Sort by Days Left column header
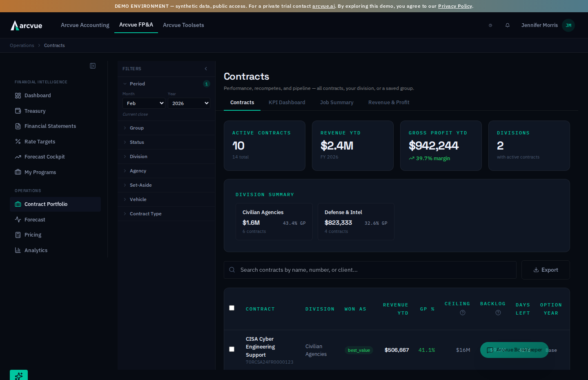Image resolution: width=588 pixels, height=380 pixels. pos(523,309)
